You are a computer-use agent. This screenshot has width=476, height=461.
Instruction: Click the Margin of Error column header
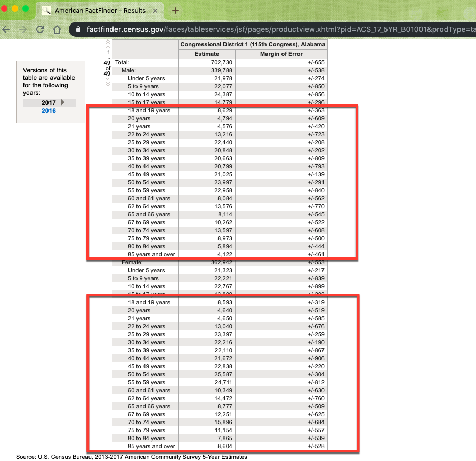[281, 54]
